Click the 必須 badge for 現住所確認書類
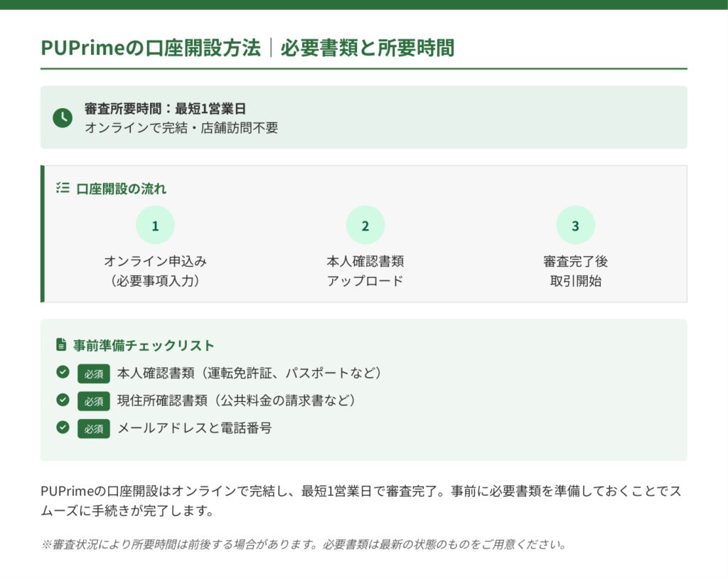The image size is (728, 577). click(x=94, y=401)
